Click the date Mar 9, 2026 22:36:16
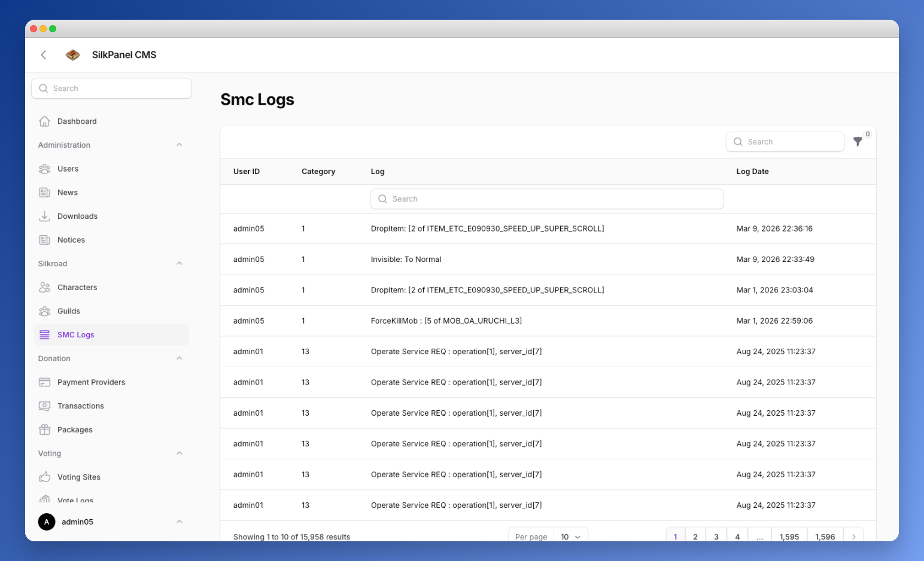Image resolution: width=924 pixels, height=561 pixels. (x=774, y=229)
